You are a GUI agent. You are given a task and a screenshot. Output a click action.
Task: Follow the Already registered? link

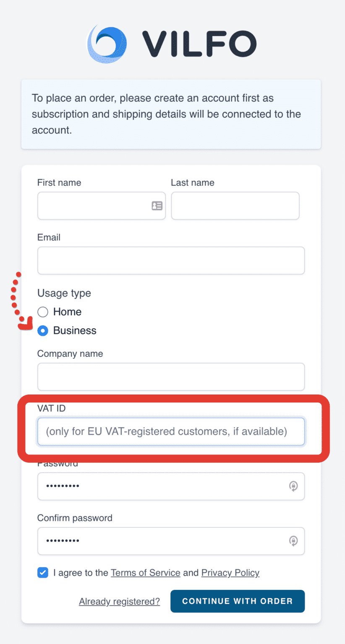pyautogui.click(x=119, y=601)
